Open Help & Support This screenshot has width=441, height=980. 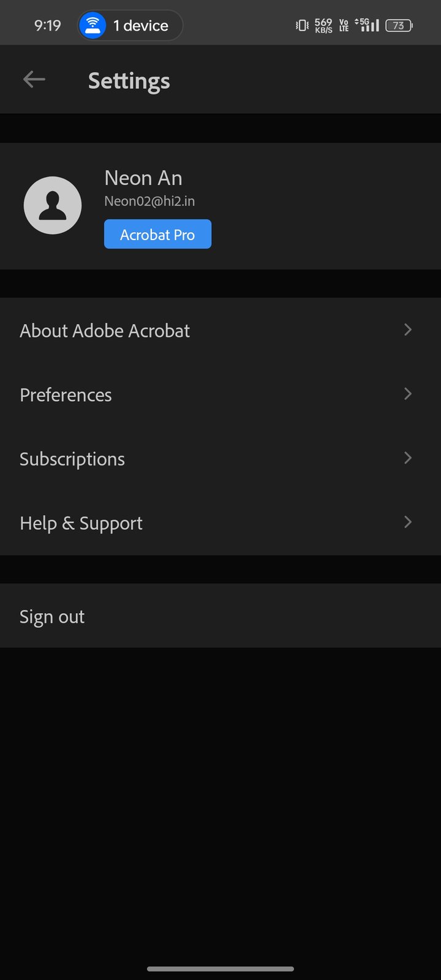81,523
